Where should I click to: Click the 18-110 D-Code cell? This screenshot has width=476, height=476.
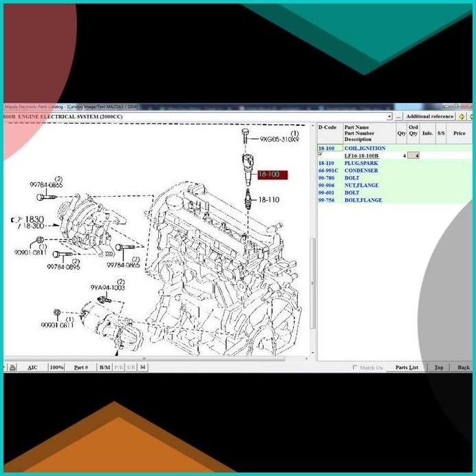[326, 163]
